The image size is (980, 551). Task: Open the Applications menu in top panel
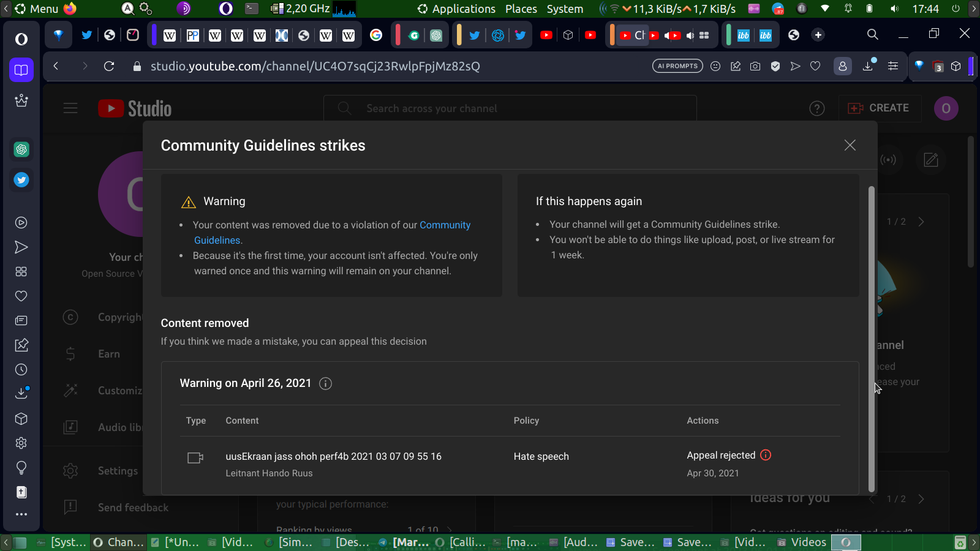(463, 9)
